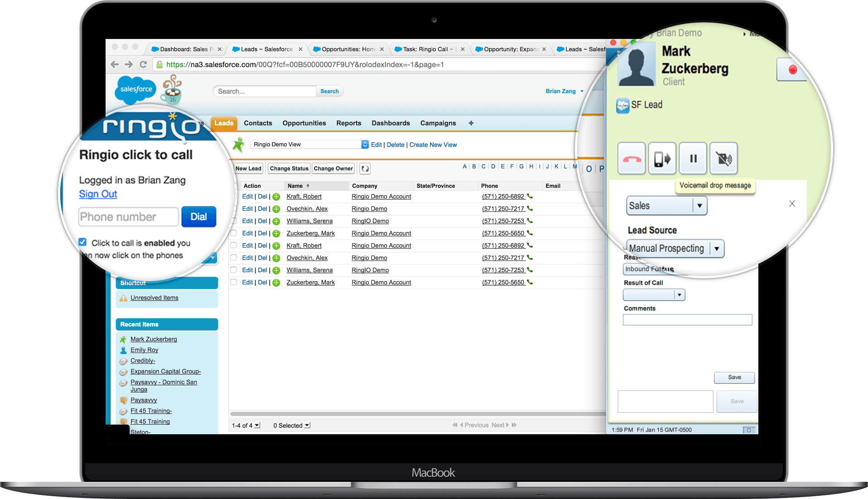
Task: Switch to the Contacts tab
Action: (258, 123)
